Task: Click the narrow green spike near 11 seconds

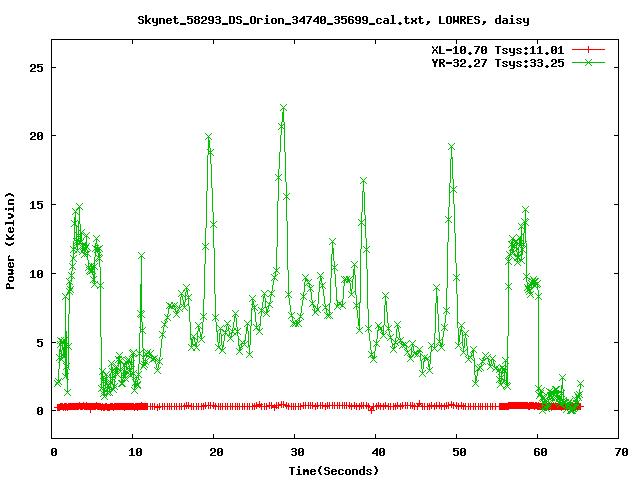Action: click(141, 256)
